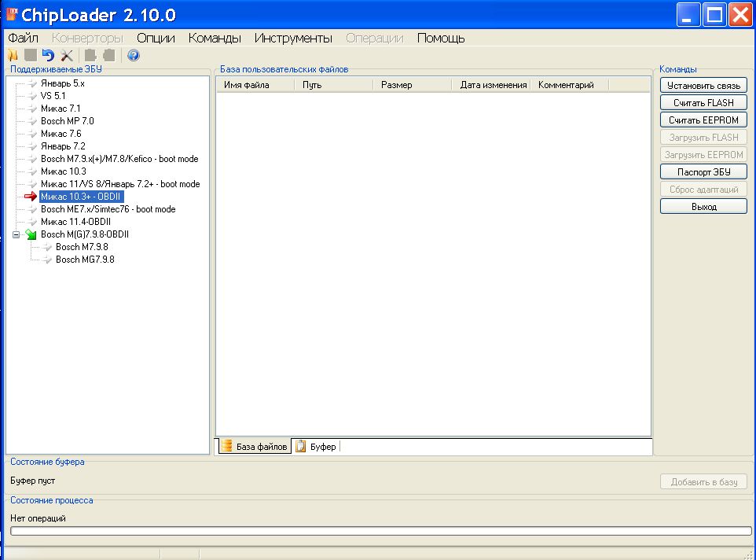The height and width of the screenshot is (560, 756).
Task: Switch to the База файлов tab
Action: tap(255, 446)
